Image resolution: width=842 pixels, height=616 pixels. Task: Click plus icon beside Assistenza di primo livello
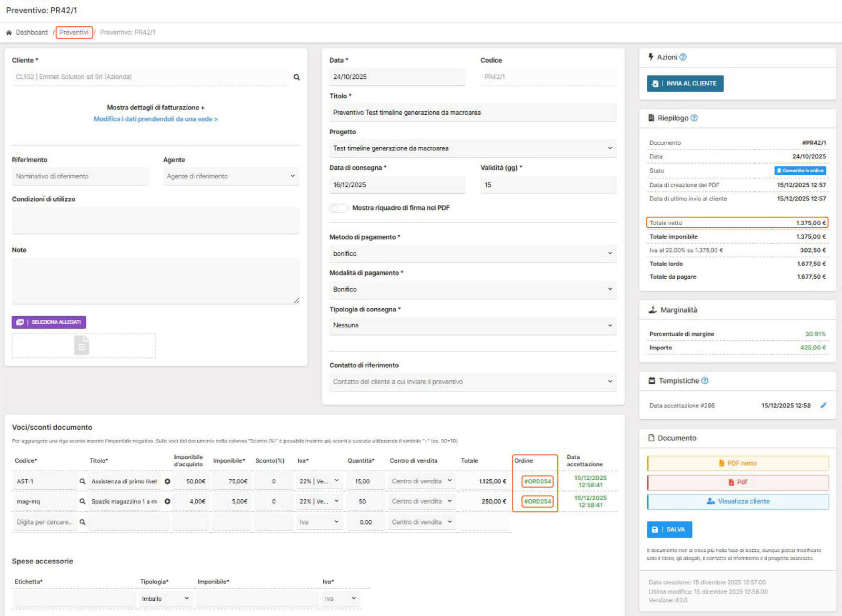point(167,481)
